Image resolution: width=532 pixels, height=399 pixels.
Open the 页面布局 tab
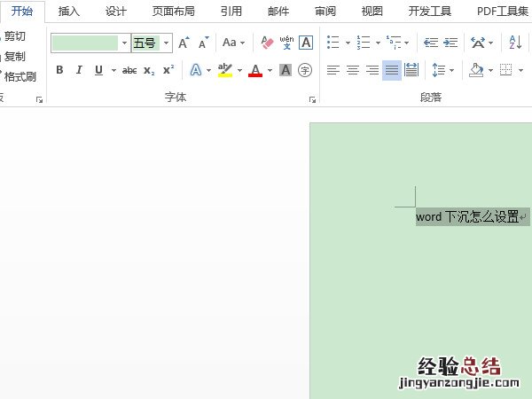click(173, 12)
